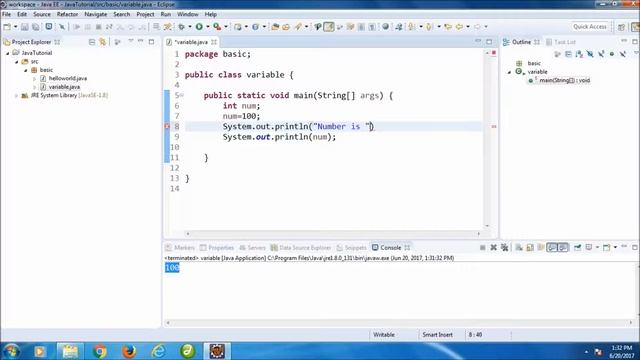The height and width of the screenshot is (360, 640).
Task: Click the Save All icon in toolbar
Action: [36, 27]
